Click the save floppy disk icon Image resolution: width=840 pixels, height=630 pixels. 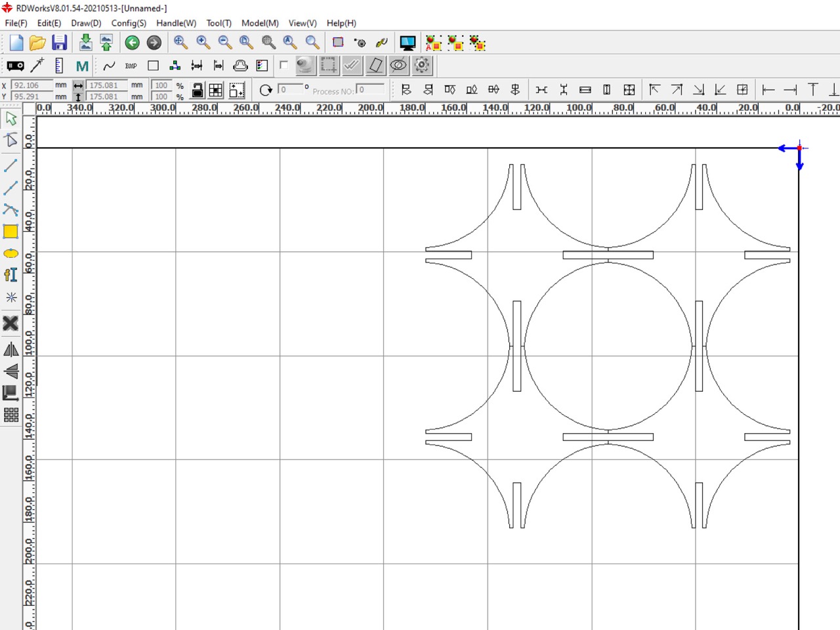tap(60, 43)
